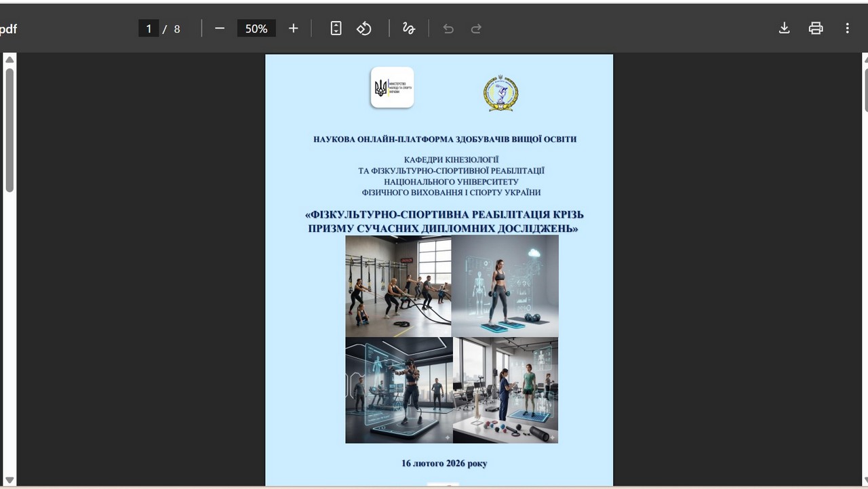
Task: Download the PDF file
Action: point(784,28)
